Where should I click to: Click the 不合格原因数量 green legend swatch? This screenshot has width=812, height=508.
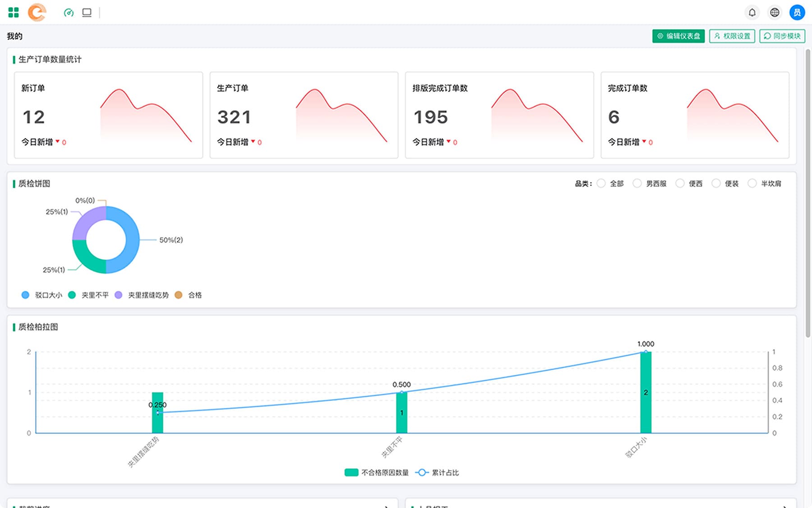[351, 472]
